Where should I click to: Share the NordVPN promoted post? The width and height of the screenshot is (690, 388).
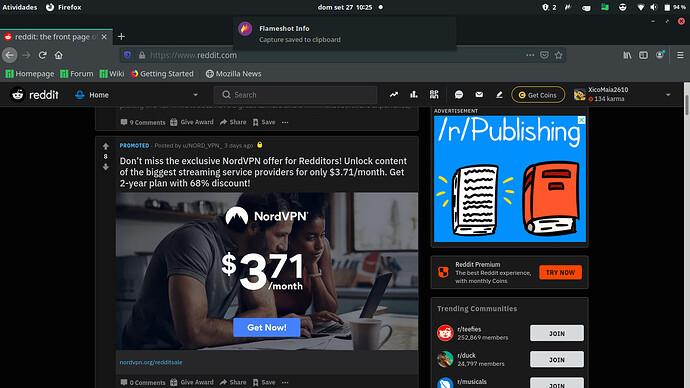233,382
